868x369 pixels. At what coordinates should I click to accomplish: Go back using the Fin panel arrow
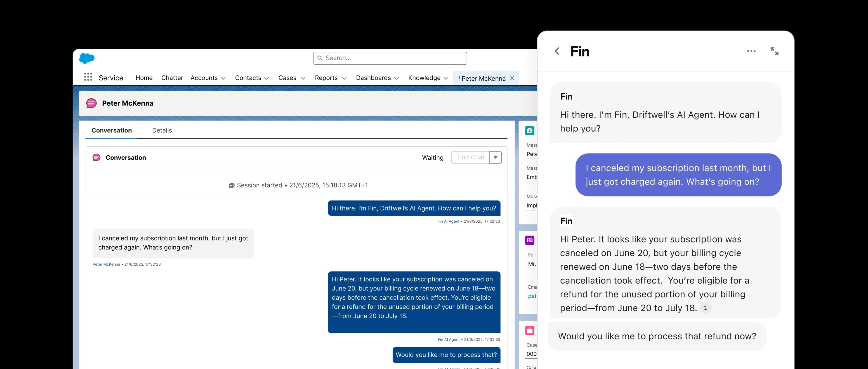[x=557, y=51]
